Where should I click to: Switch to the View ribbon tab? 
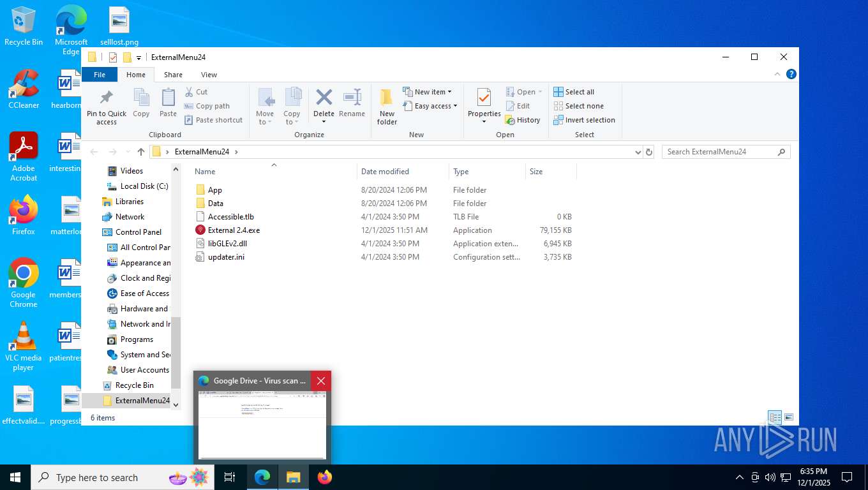pos(209,75)
